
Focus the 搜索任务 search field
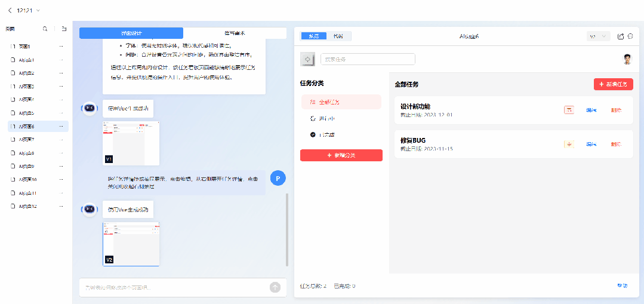point(368,59)
